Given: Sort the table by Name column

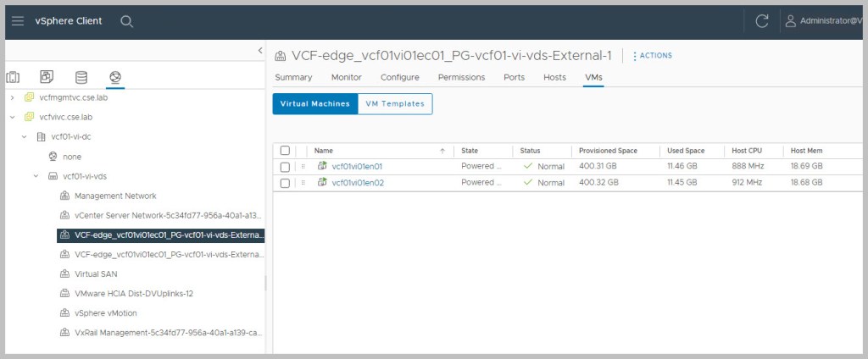Looking at the screenshot, I should pyautogui.click(x=324, y=151).
